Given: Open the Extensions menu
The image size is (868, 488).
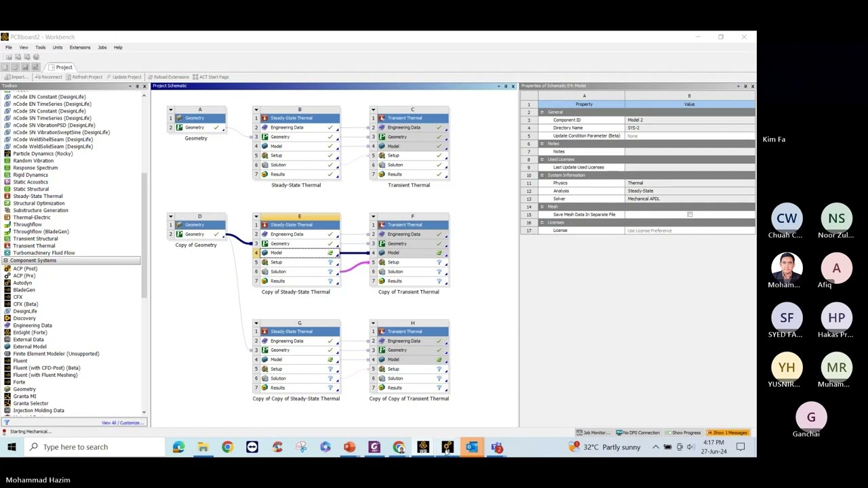Looking at the screenshot, I should 79,47.
